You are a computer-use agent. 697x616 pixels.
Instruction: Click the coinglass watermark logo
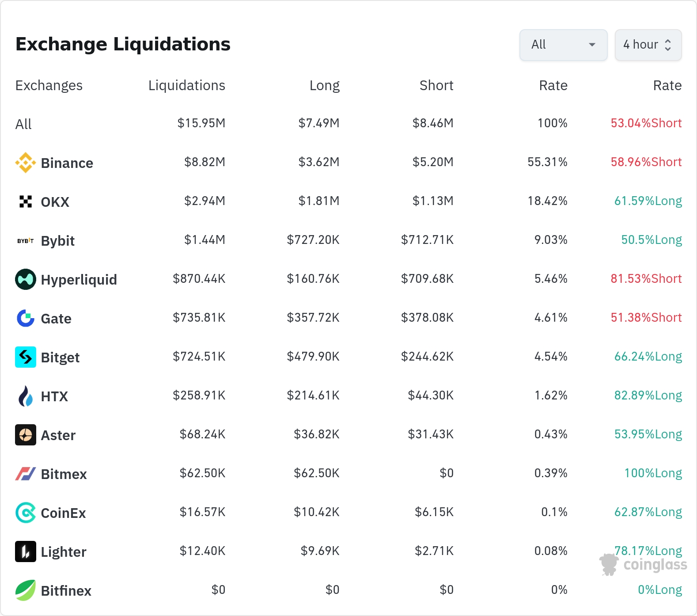(643, 564)
